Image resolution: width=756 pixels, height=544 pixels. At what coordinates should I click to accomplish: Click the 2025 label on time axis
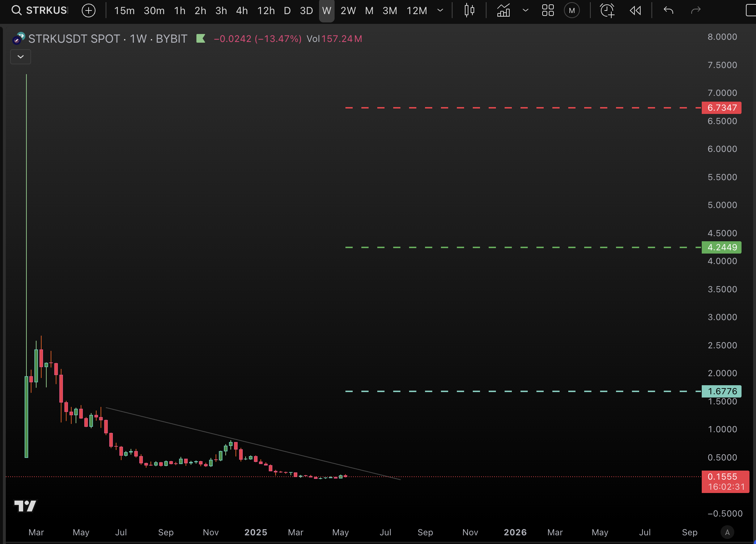click(x=256, y=532)
